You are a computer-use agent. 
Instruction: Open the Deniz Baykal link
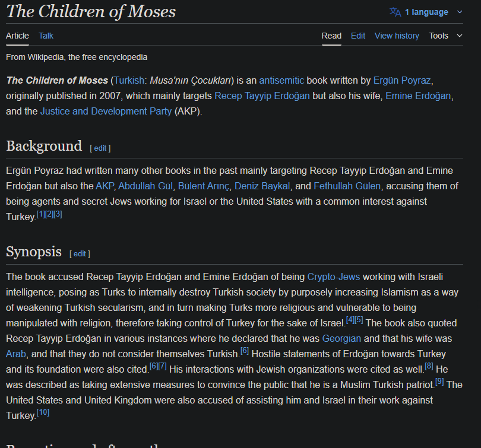[262, 186]
